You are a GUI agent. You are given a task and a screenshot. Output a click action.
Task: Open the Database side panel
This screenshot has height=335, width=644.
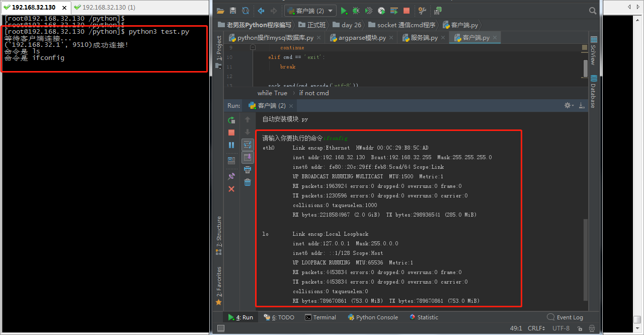coord(594,92)
